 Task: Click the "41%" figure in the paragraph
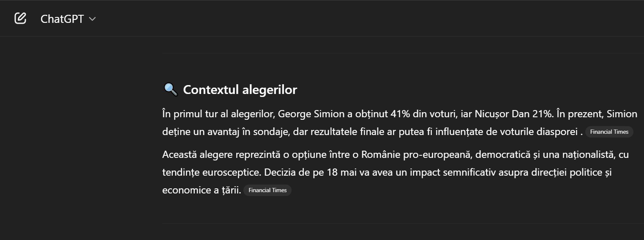coord(400,114)
